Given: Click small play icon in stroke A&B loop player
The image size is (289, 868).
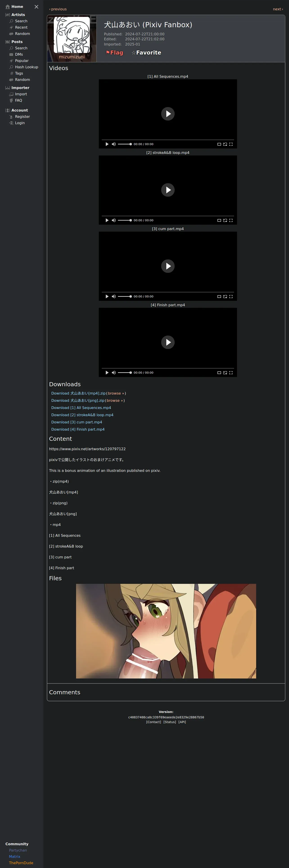Looking at the screenshot, I should [107, 220].
